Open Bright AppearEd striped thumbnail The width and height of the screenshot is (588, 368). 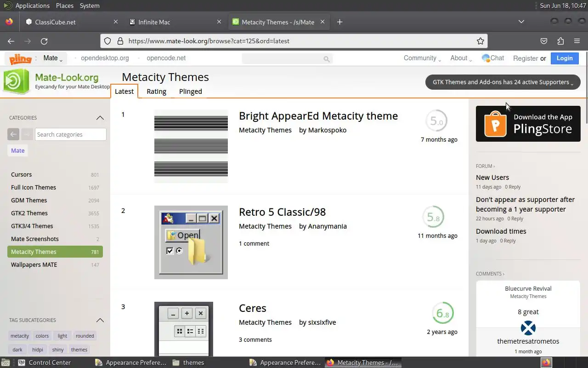[191, 146]
